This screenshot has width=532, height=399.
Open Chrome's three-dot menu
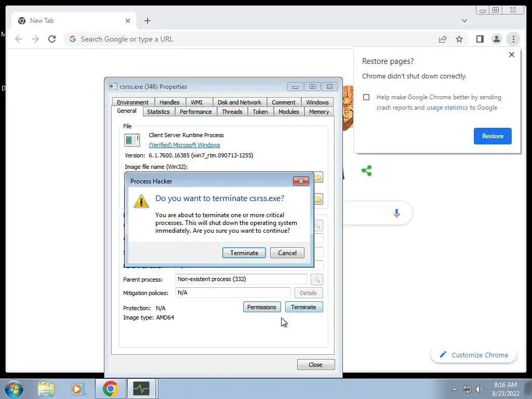513,39
